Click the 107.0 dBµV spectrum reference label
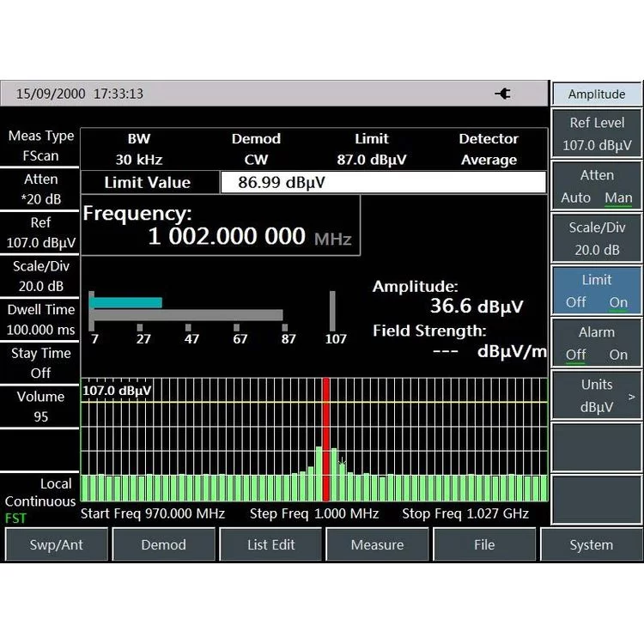The width and height of the screenshot is (644, 644). (x=117, y=390)
